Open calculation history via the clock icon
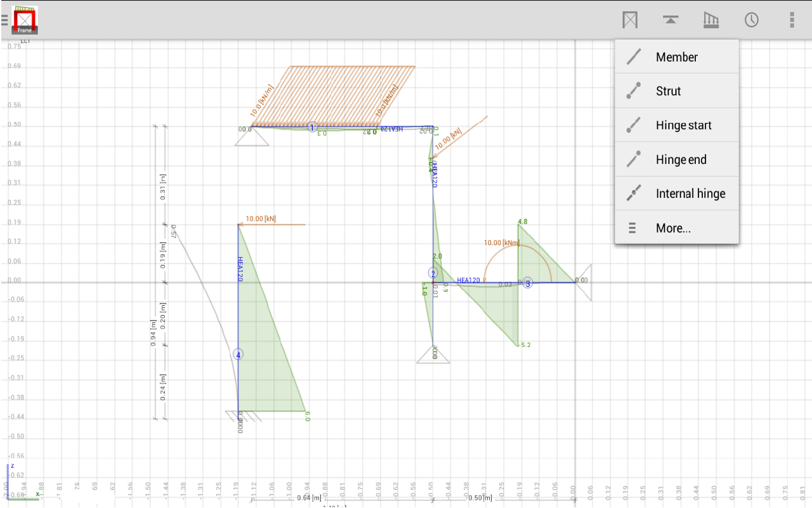Viewport: 812px width, 508px height. (751, 20)
